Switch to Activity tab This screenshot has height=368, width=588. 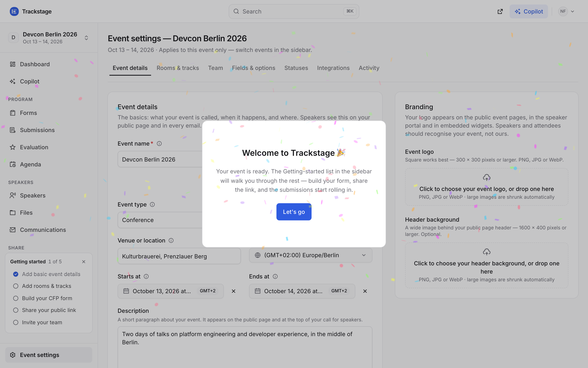point(369,68)
